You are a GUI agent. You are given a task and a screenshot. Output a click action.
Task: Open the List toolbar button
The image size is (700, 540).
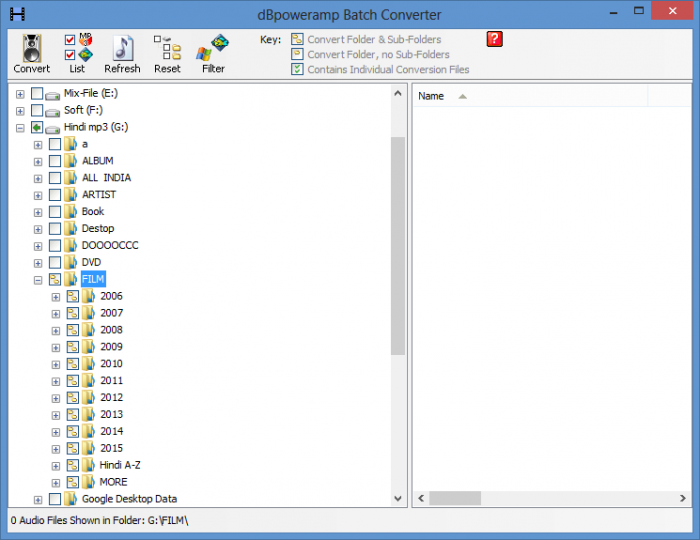pyautogui.click(x=78, y=53)
